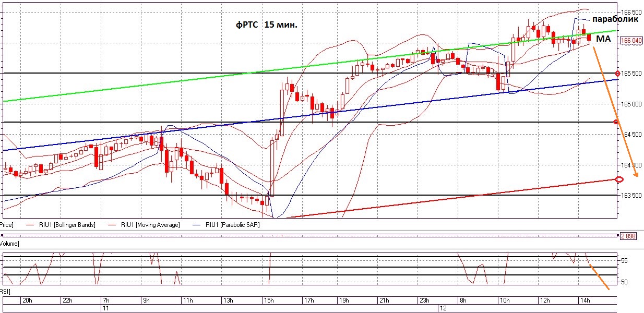
Task: Click the 165 500 price axis label
Action: pos(632,74)
